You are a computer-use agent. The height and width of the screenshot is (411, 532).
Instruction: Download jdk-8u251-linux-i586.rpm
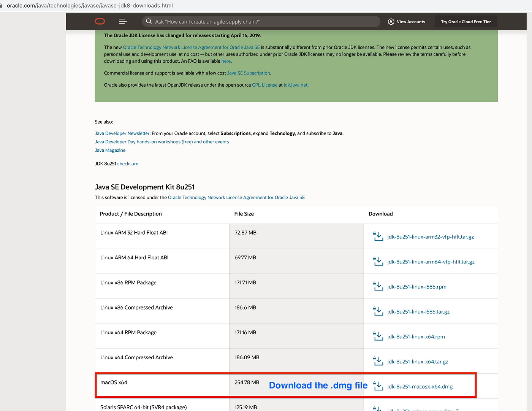[417, 287]
